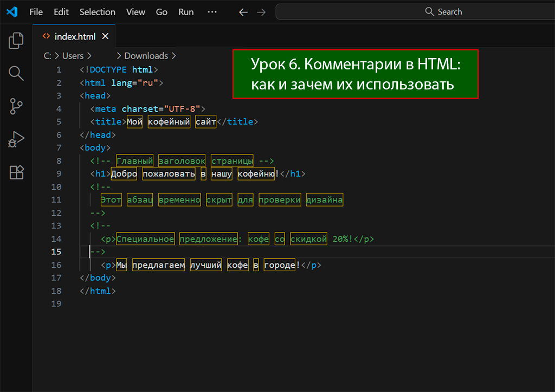Open the Go menu
The width and height of the screenshot is (555, 392).
tap(162, 12)
